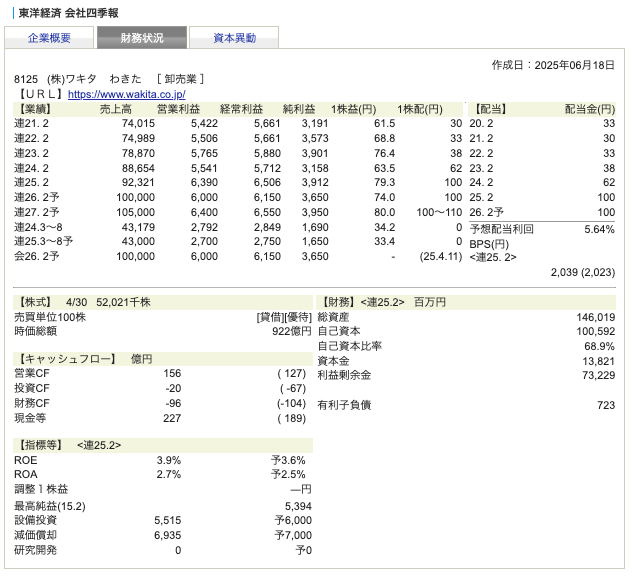This screenshot has width=632, height=576.
Task: Open the wakita.co.jp URL link
Action: [127, 94]
